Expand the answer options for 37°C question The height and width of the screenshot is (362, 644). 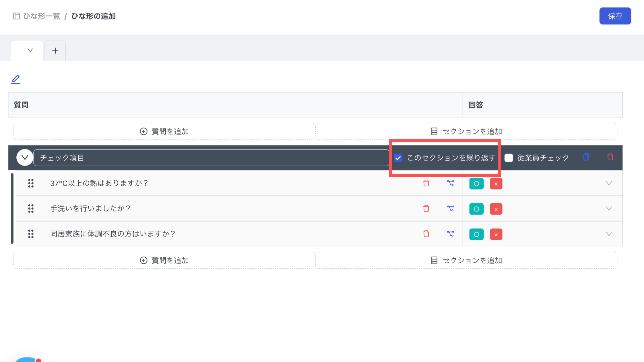(609, 183)
